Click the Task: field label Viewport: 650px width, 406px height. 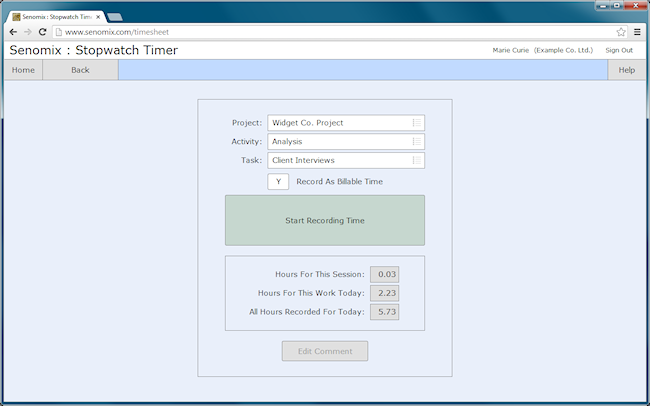[252, 160]
